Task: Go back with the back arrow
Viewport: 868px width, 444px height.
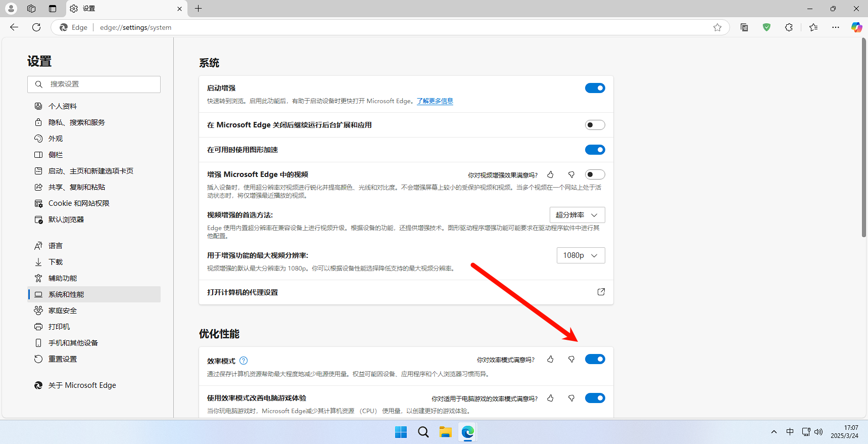Action: pyautogui.click(x=14, y=27)
